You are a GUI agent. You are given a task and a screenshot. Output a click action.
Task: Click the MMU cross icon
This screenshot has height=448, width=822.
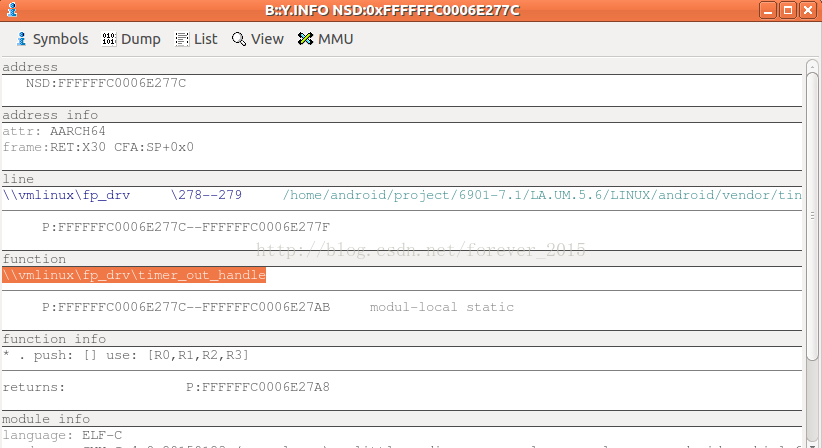[x=305, y=39]
